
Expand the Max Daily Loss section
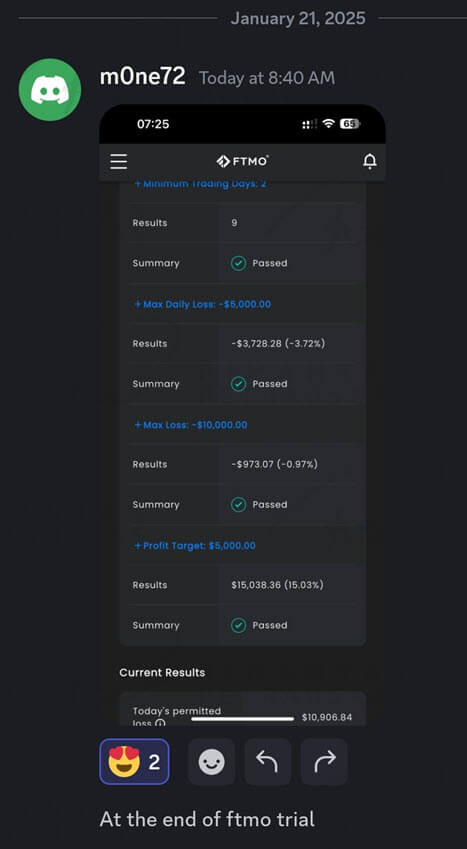[202, 304]
